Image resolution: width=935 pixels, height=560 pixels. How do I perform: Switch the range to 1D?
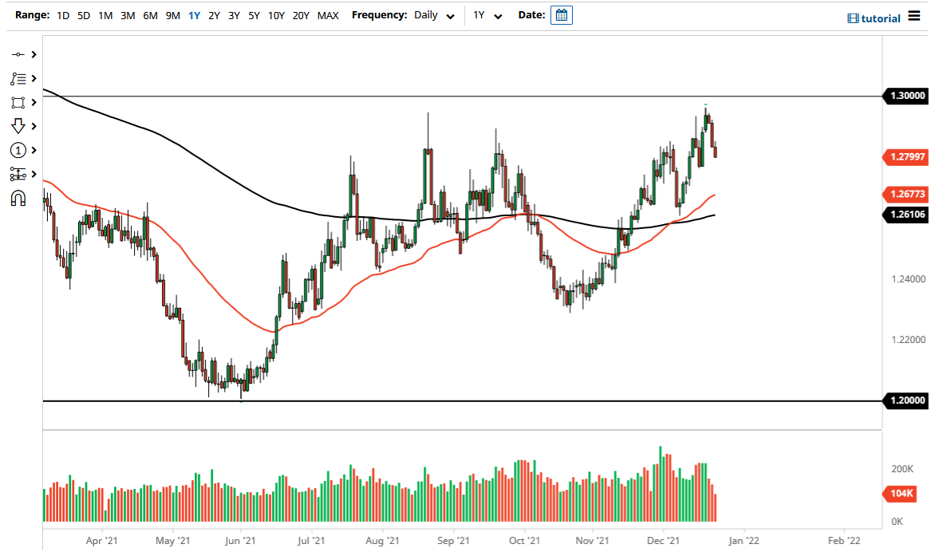coord(62,14)
